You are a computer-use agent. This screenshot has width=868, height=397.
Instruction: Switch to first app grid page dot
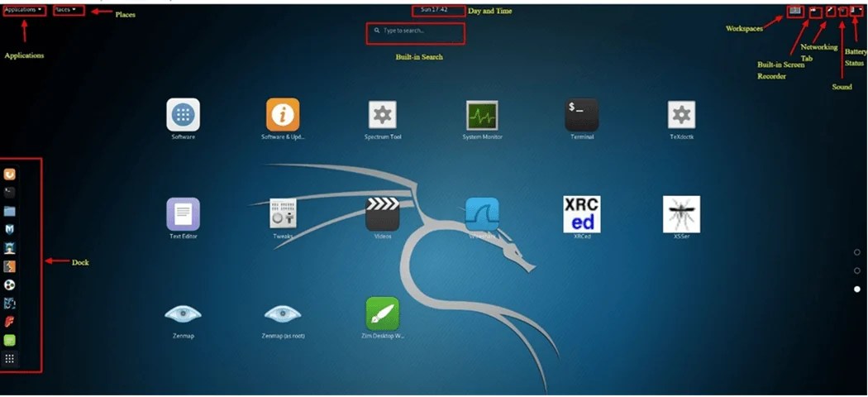[x=857, y=252]
